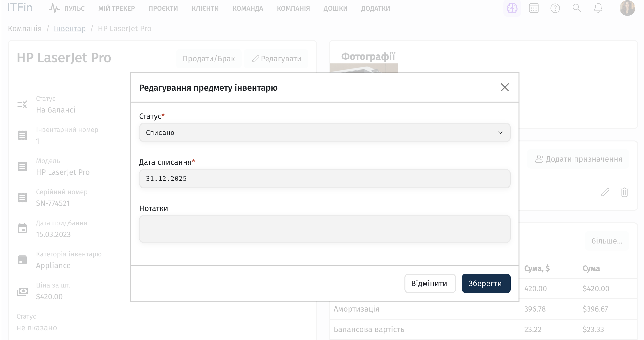Screen dimensions: 644x340
Task: Click the Дата списання date field
Action: click(x=325, y=179)
